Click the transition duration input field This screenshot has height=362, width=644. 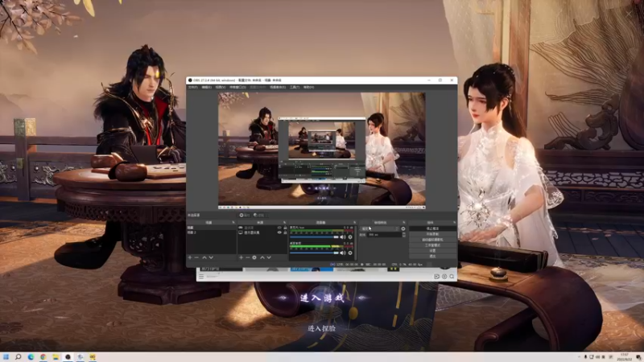click(385, 234)
